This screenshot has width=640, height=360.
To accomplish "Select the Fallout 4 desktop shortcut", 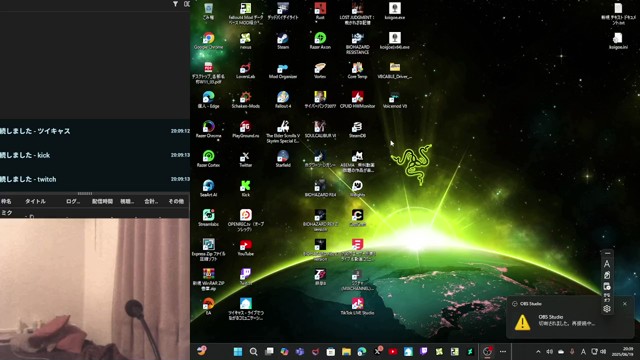I will pos(283,100).
